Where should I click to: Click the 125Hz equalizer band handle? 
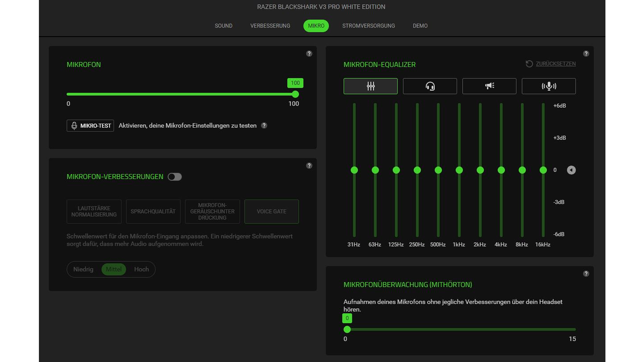pos(396,170)
